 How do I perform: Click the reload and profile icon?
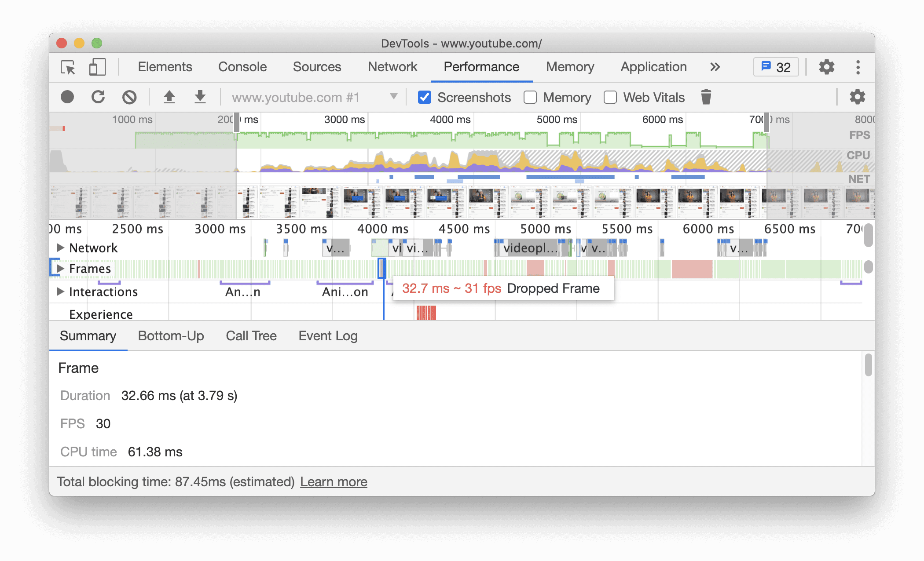coord(98,98)
